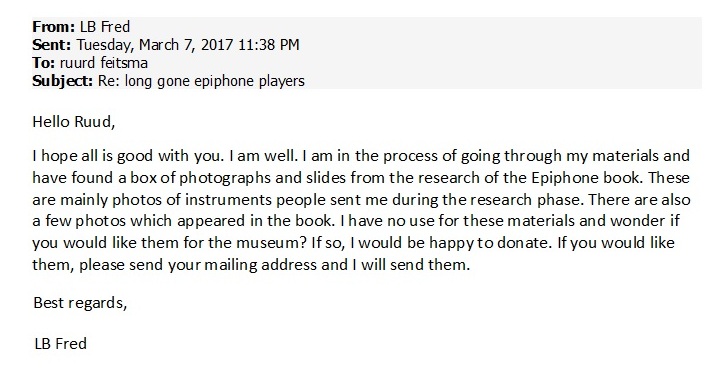
Task: Click the subject text Re: long gone epiphone players
Action: 201,81
